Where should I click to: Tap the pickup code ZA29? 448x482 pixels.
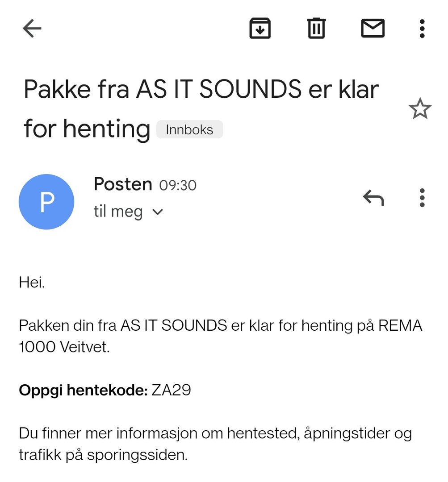172,390
